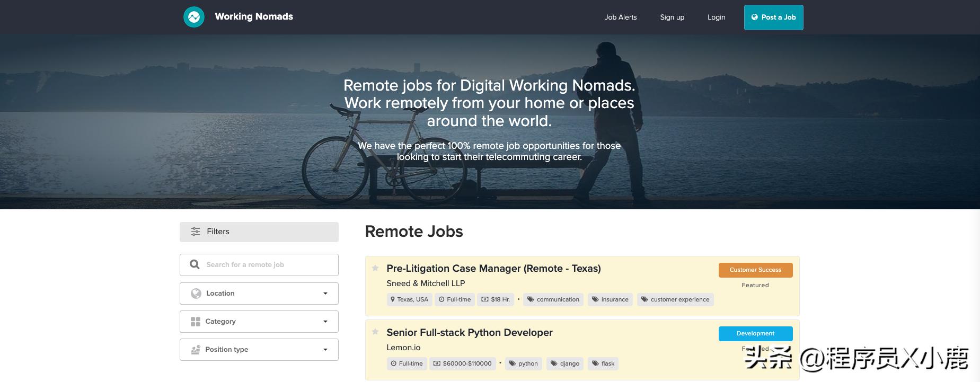Viewport: 980px width, 382px height.
Task: Expand the Location dropdown arrow
Action: [325, 294]
